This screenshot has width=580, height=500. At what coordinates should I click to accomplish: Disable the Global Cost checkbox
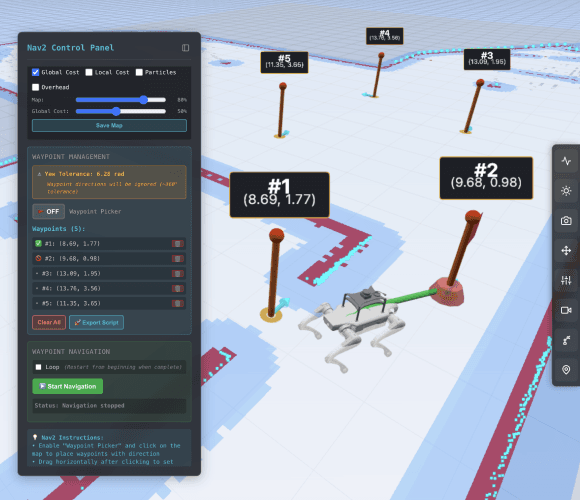coord(36,72)
